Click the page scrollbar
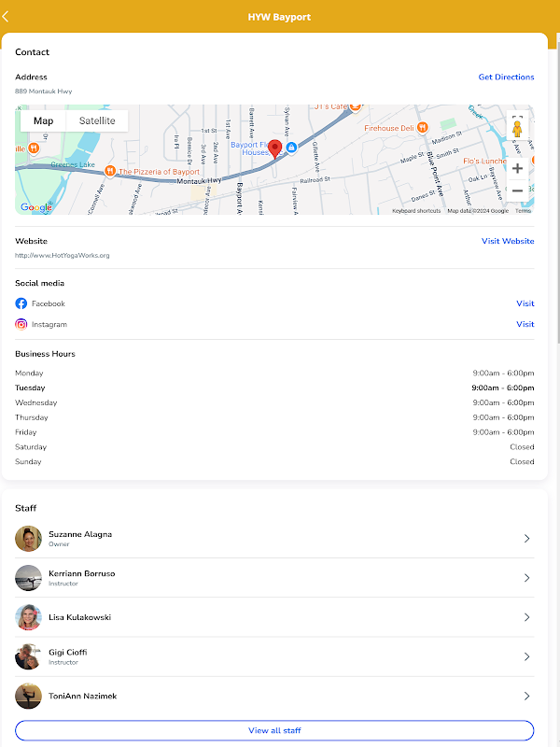The image size is (560, 747). pyautogui.click(x=558, y=190)
